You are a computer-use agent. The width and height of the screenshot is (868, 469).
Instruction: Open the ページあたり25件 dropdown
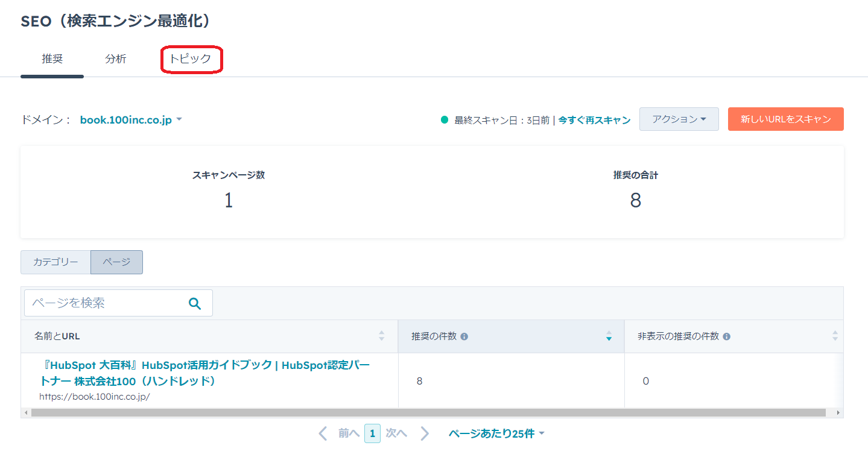[x=496, y=433]
